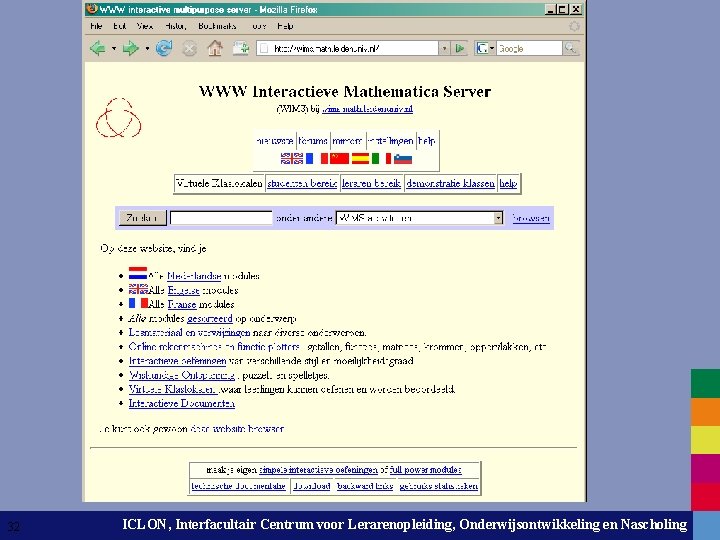The height and width of the screenshot is (540, 720).
Task: Switch language with the UK flag in header
Action: click(x=292, y=158)
